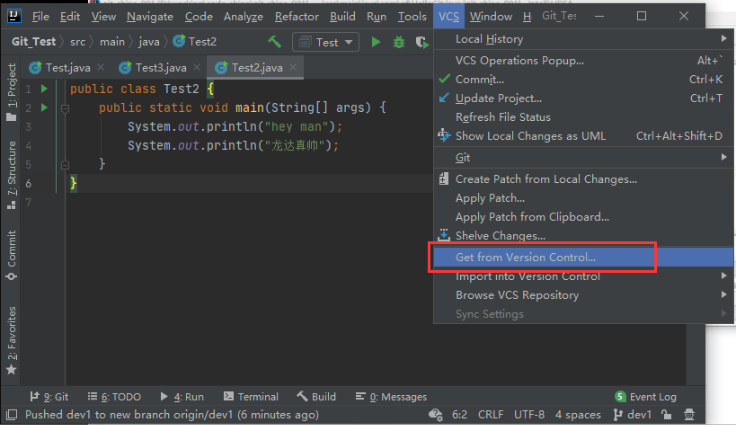Open the Event Log

pos(646,397)
